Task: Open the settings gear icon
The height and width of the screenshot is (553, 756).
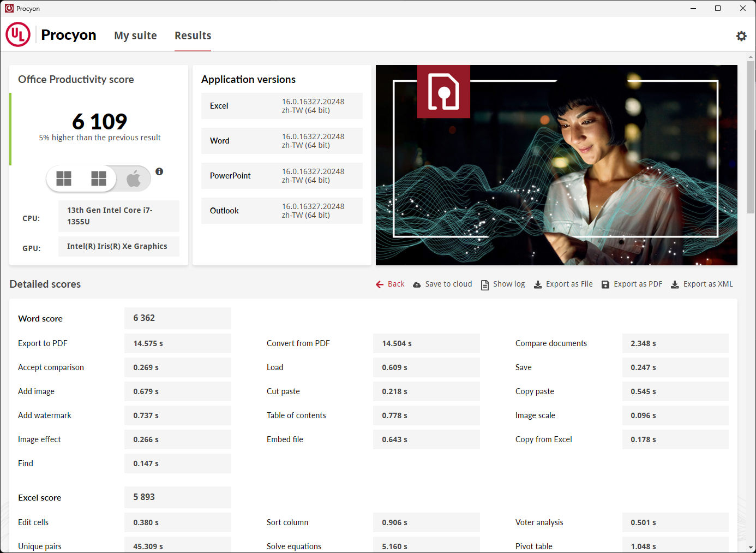Action: [x=741, y=36]
